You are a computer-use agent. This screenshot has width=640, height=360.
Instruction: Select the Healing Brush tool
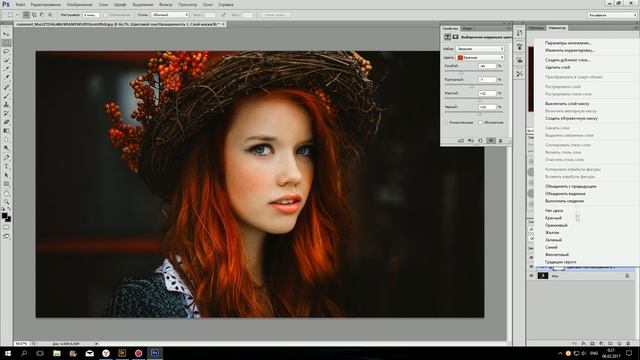click(x=6, y=87)
